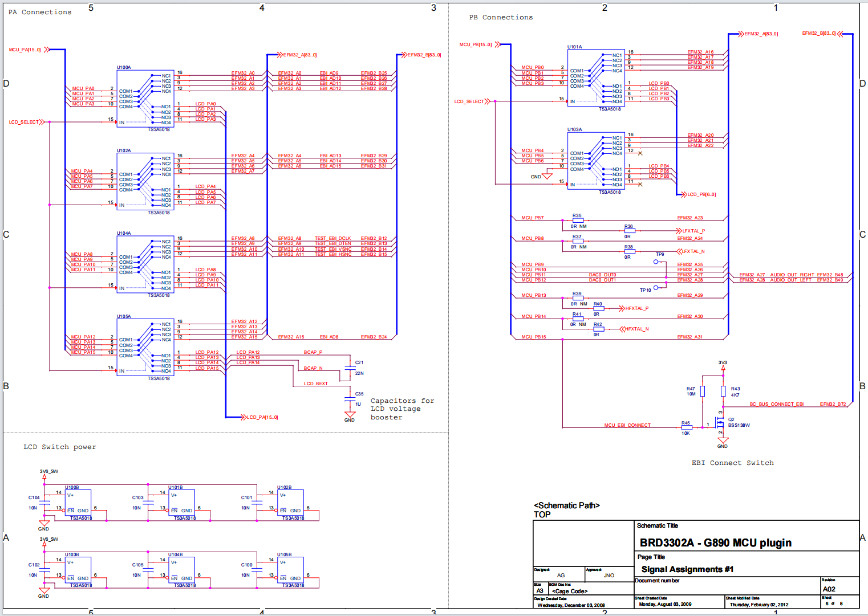Click the "Capacitors for LCD voltage booster" note
868x616 pixels.
click(402, 409)
